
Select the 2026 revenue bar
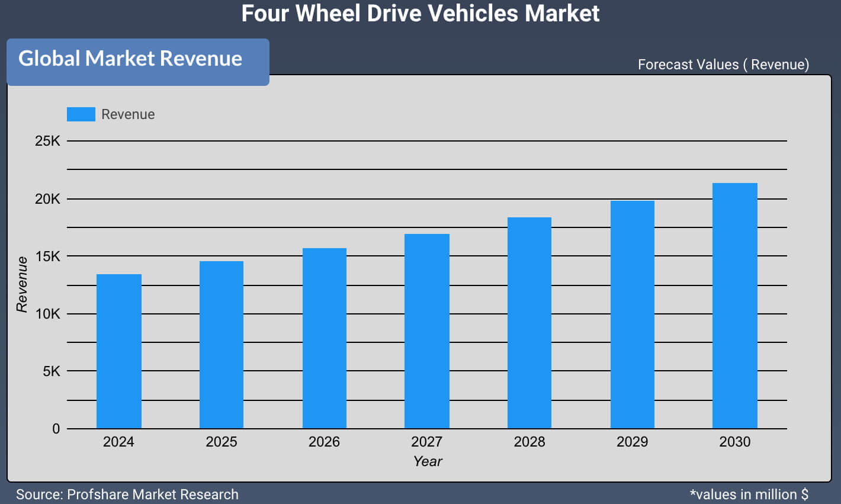click(x=325, y=338)
